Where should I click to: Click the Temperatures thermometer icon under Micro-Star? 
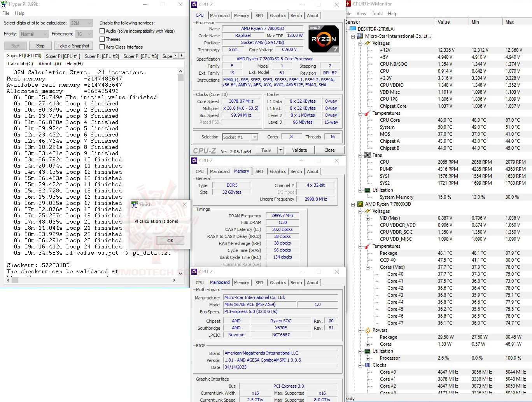pyautogui.click(x=367, y=113)
